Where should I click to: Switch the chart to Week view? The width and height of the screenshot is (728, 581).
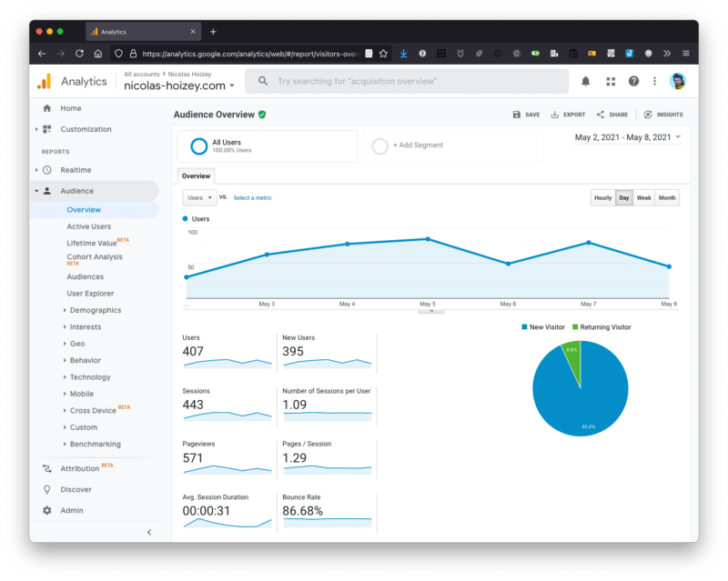tap(643, 197)
